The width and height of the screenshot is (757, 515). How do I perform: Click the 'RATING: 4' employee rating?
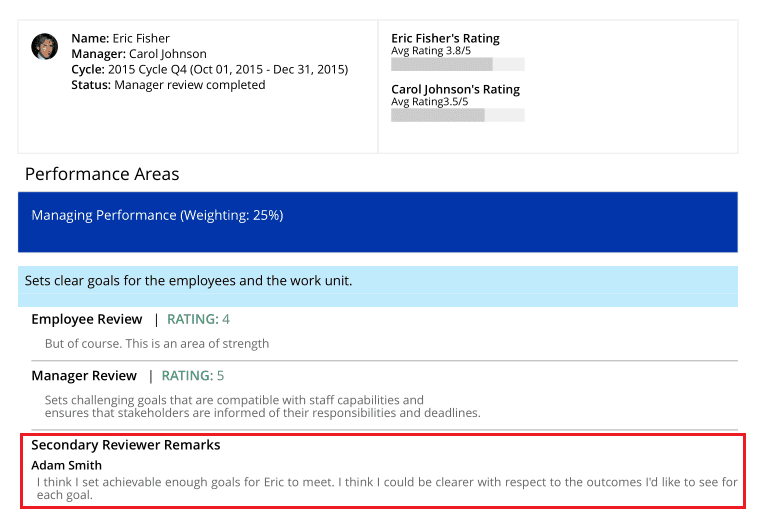point(198,319)
